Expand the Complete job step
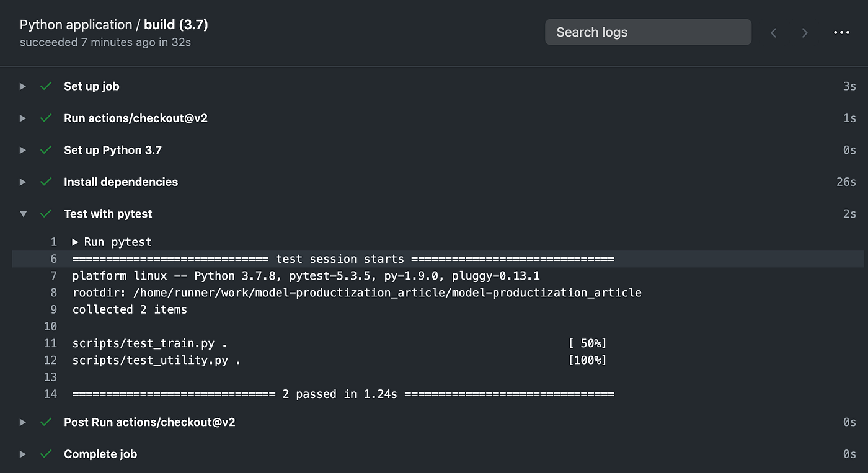868x473 pixels. 23,454
